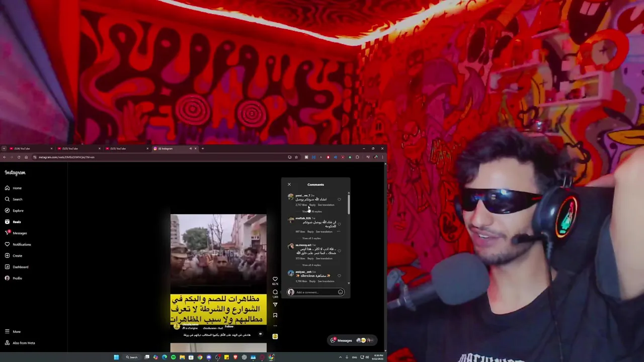This screenshot has width=644, height=362.
Task: Like the comment by sa.moray.art
Action: [339, 250]
